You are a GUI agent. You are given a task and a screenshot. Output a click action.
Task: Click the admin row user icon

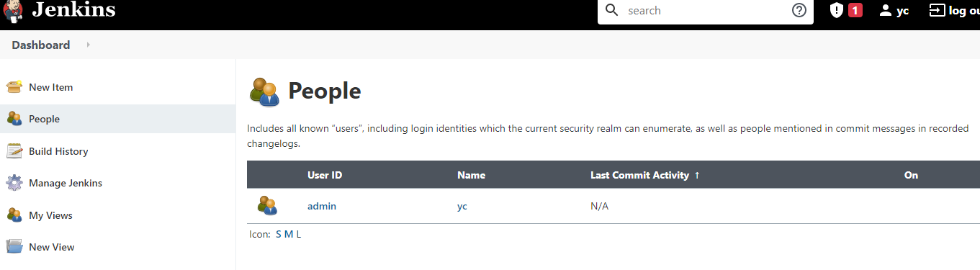pyautogui.click(x=267, y=206)
